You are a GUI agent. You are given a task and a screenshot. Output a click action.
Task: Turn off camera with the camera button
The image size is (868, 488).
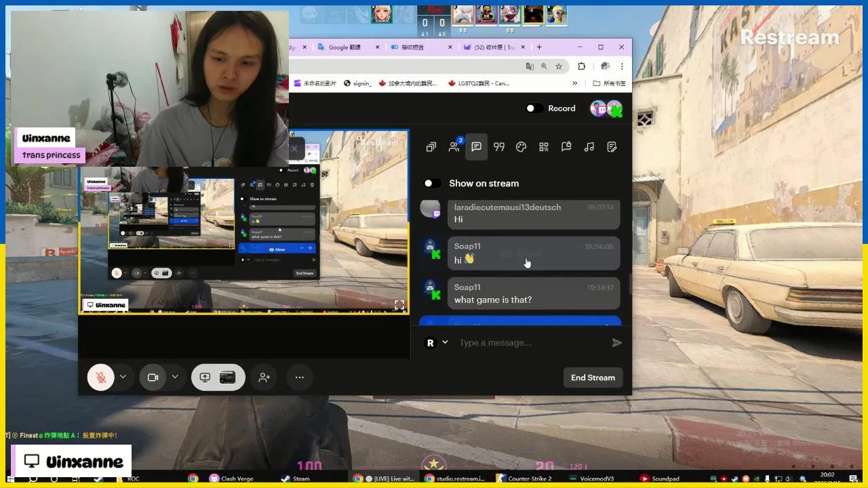tap(153, 378)
